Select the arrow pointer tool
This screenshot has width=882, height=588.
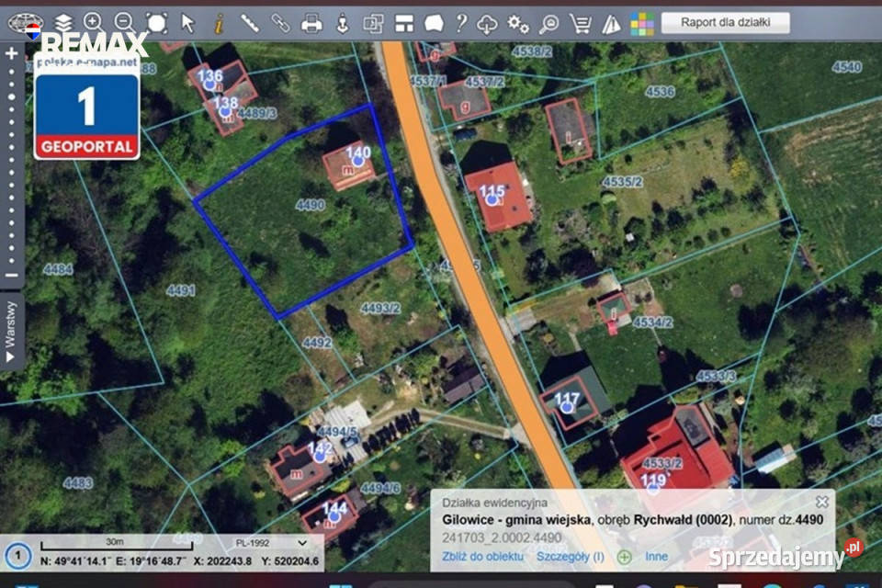click(187, 23)
